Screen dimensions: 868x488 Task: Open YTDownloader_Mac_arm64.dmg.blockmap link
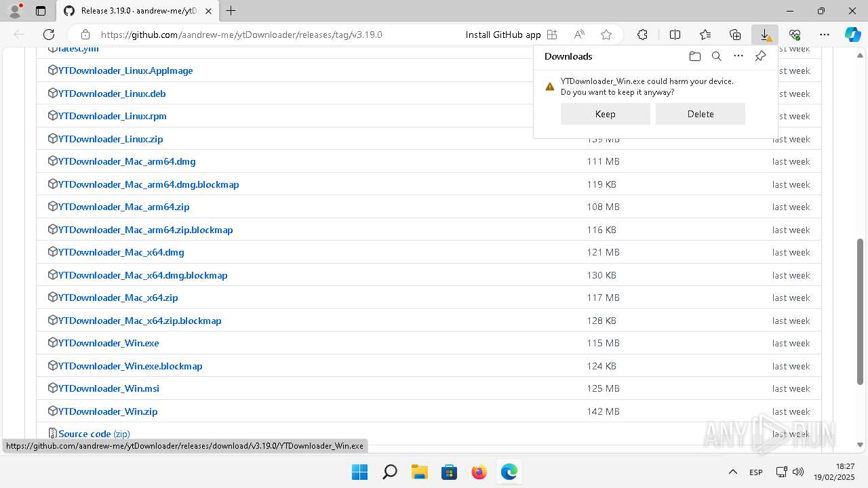[149, 184]
